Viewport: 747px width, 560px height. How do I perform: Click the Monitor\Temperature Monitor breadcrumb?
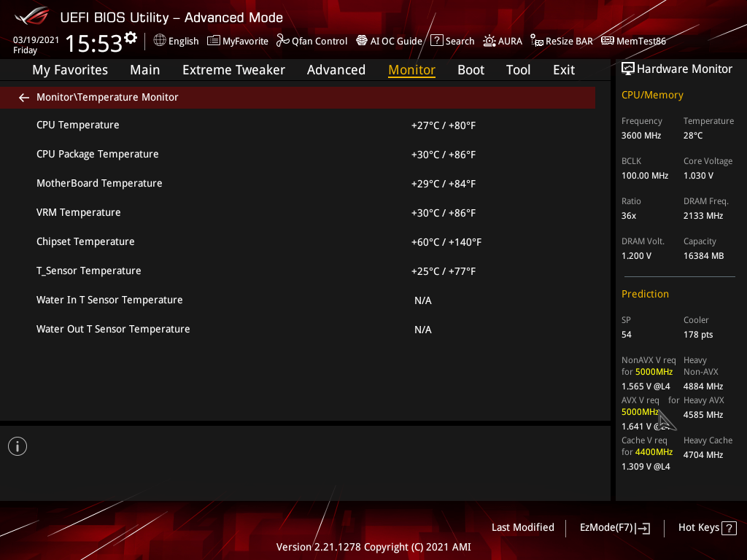tap(107, 97)
